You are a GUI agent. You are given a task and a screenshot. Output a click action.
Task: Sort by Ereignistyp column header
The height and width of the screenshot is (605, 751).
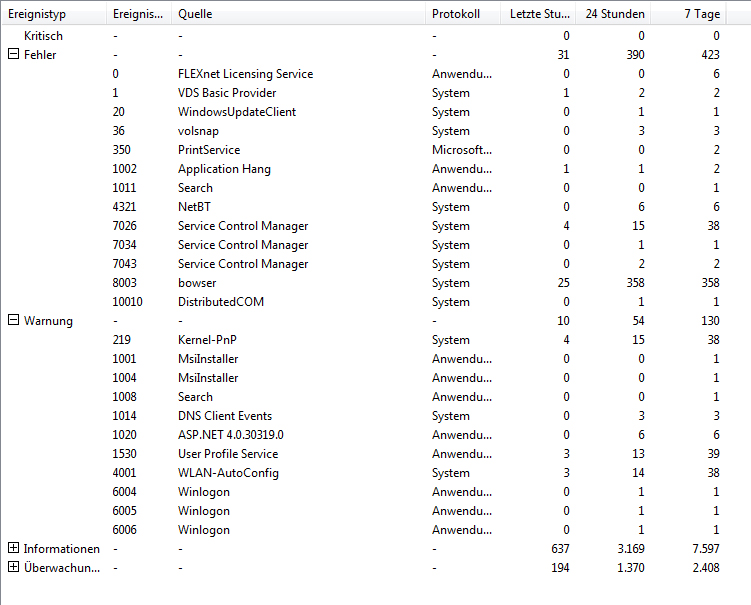[54, 14]
